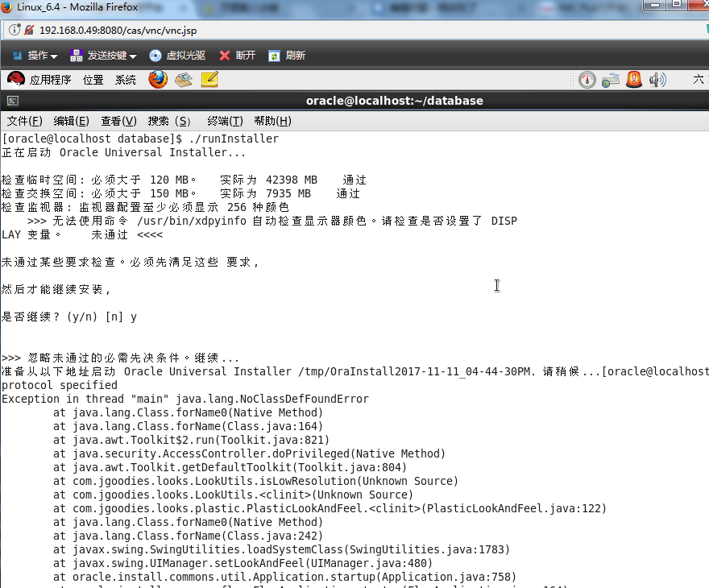Click the '42398 MB' value text
The image size is (709, 588).
tap(291, 180)
